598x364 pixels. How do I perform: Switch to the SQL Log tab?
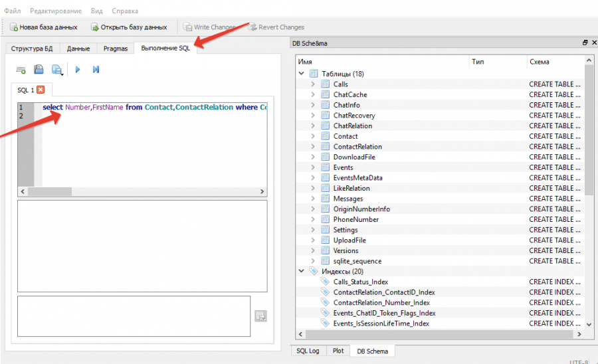(308, 351)
